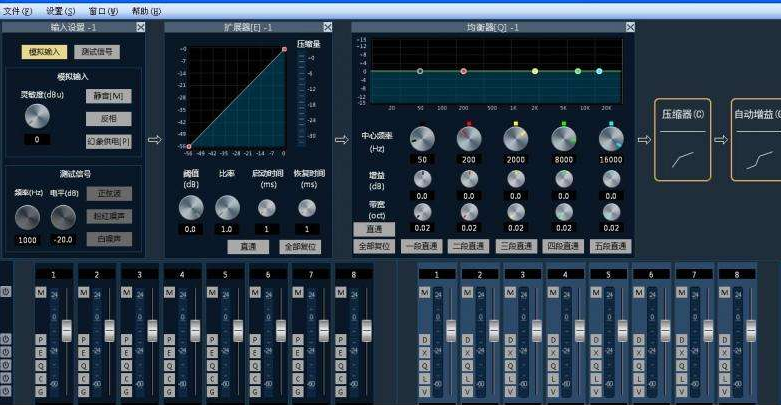Image resolution: width=781 pixels, height=405 pixels.
Task: Open the 自动增益 auto gain block
Action: click(756, 139)
